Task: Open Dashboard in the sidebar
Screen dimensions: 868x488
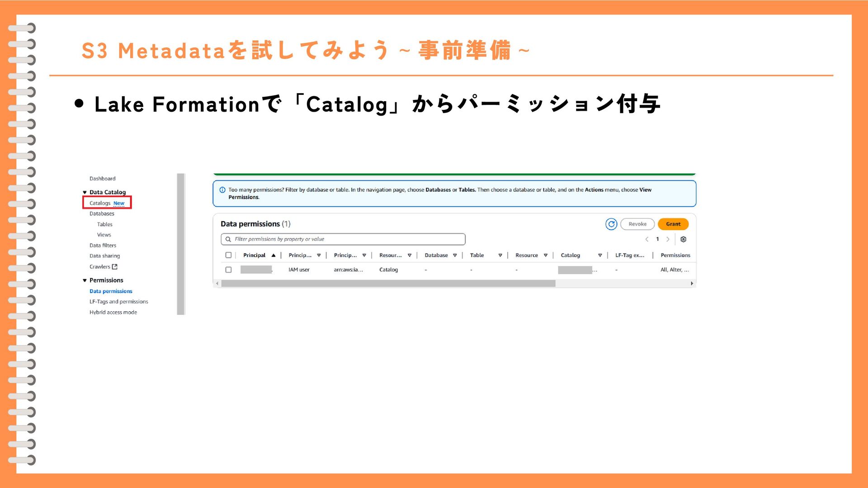Action: coord(102,178)
